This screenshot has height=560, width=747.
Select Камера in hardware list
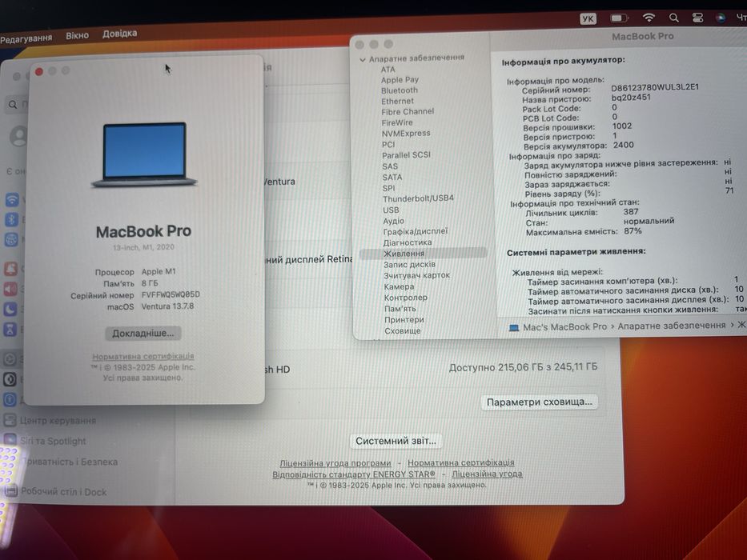[399, 286]
